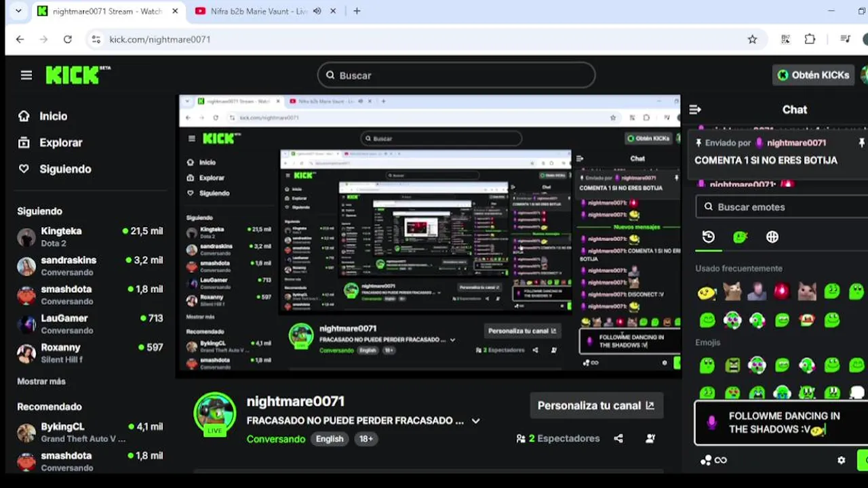Open the Chrome tab search dropdown
This screenshot has height=488, width=868.
[18, 11]
